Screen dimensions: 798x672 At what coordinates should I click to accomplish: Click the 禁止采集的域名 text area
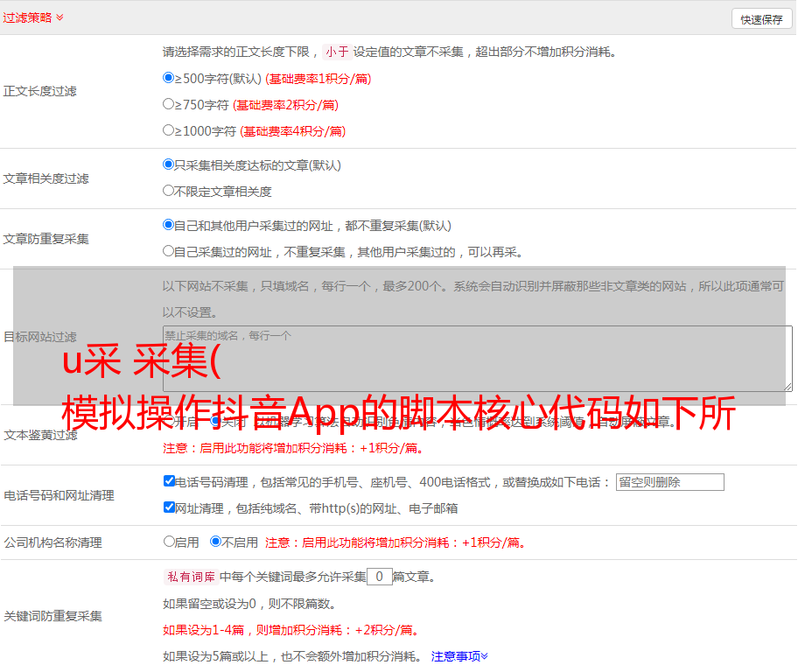click(x=477, y=359)
